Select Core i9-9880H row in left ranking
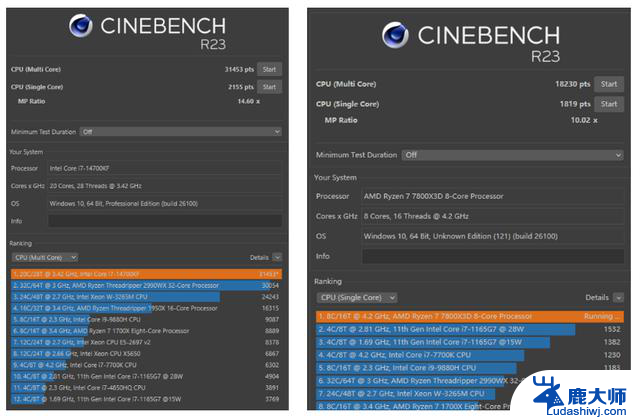Image resolution: width=640 pixels, height=418 pixels. point(147,320)
